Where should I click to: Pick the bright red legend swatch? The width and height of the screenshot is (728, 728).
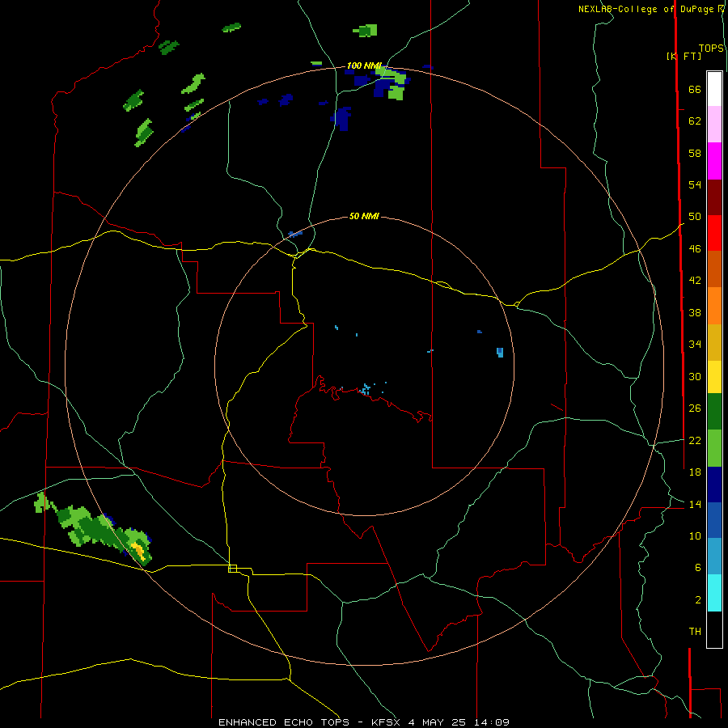(714, 233)
